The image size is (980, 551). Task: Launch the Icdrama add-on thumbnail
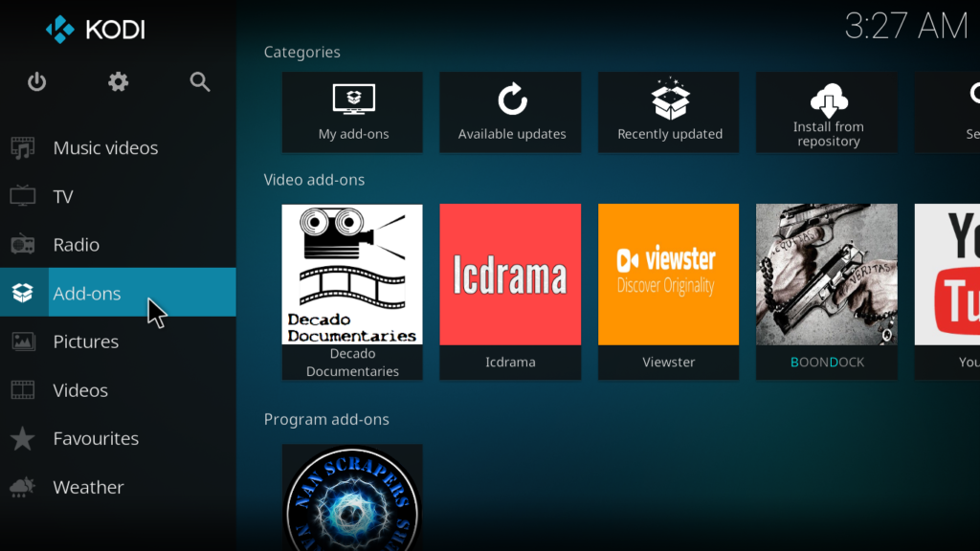click(x=511, y=275)
